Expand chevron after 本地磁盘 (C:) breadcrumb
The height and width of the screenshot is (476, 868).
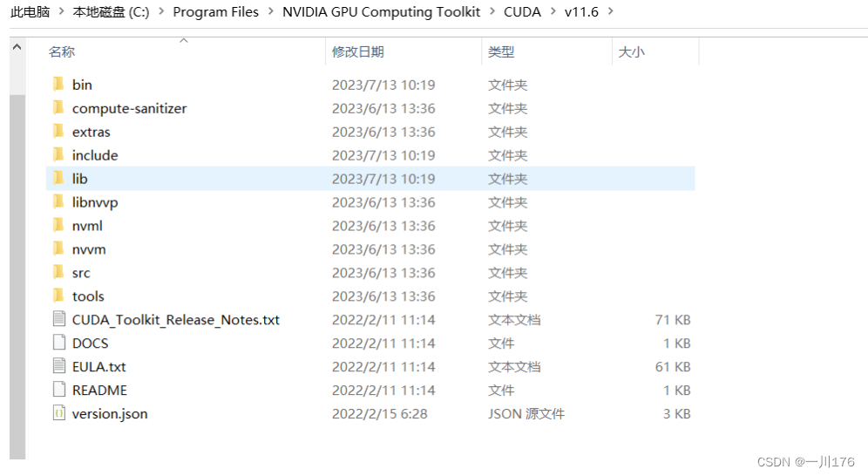[161, 11]
